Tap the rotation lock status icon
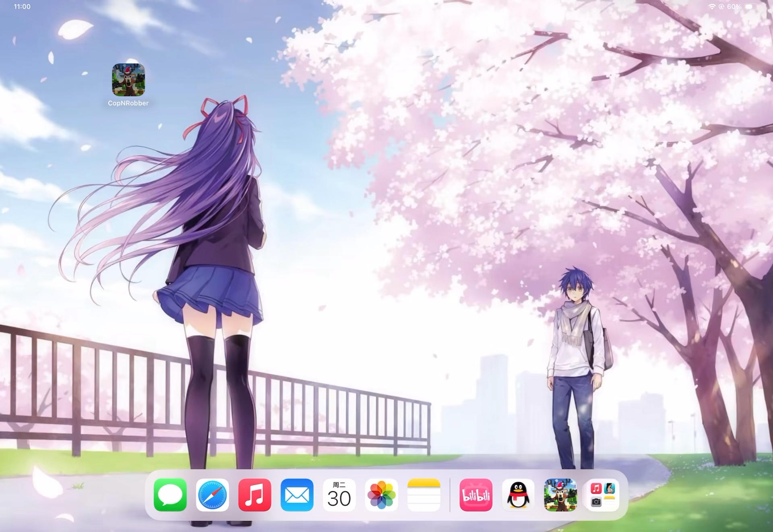The image size is (773, 532). tap(721, 7)
